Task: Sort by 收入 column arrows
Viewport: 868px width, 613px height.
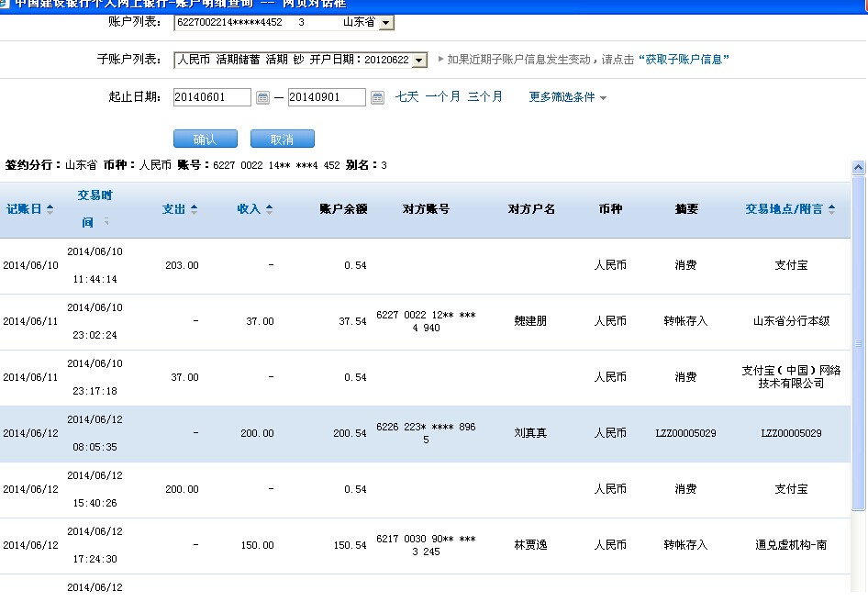Action: click(269, 209)
